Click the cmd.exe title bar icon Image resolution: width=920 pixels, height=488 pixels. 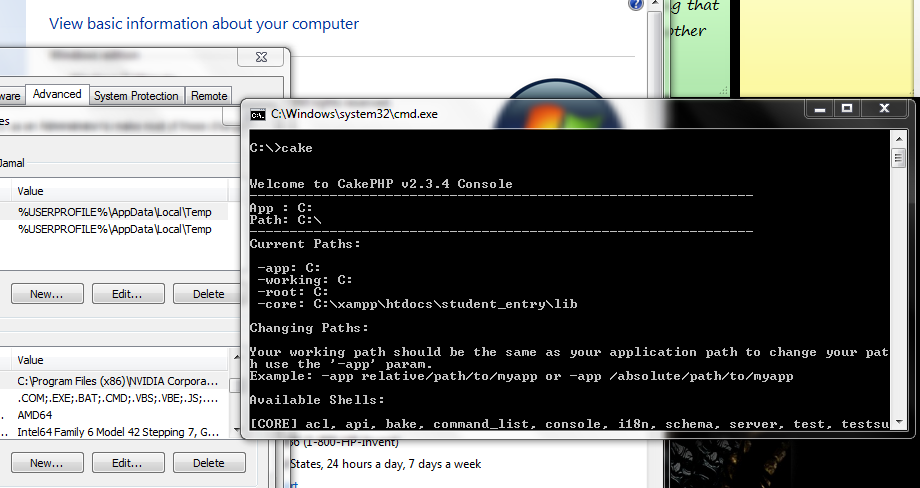tap(258, 114)
